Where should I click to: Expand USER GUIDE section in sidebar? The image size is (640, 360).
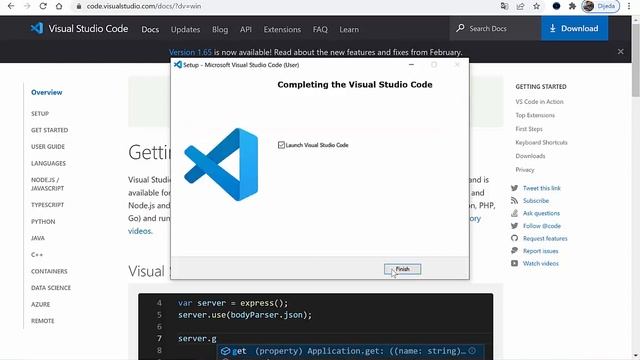(48, 147)
